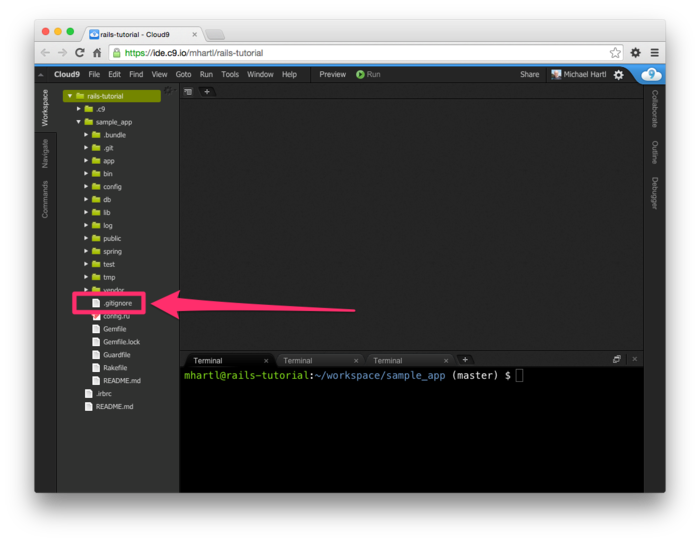The width and height of the screenshot is (700, 542).
Task: Expand the spring folder
Action: [x=86, y=251]
